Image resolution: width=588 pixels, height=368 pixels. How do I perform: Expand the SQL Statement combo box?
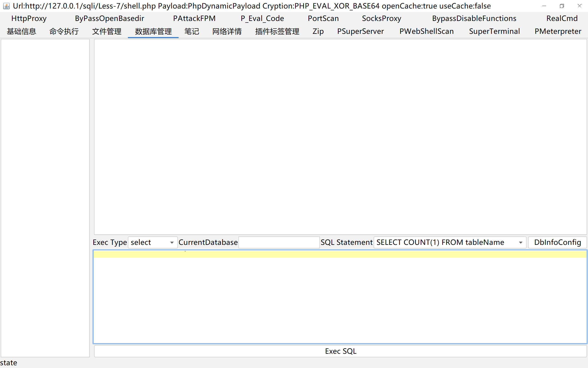[450, 242]
